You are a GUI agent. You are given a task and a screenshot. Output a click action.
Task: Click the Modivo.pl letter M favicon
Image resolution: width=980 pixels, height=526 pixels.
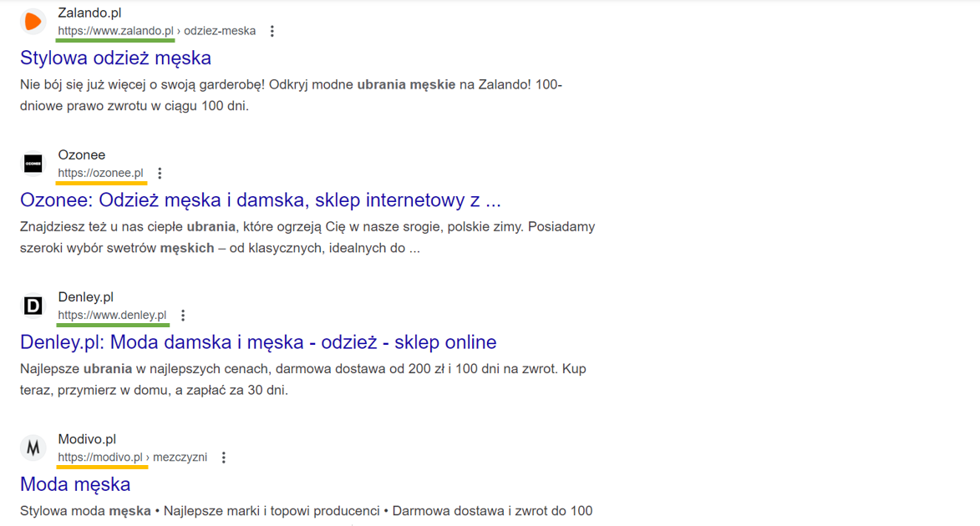33,448
